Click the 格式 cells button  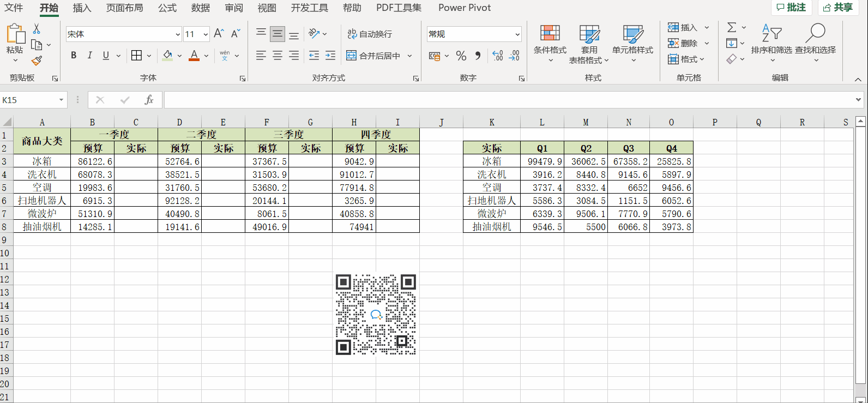tap(686, 59)
